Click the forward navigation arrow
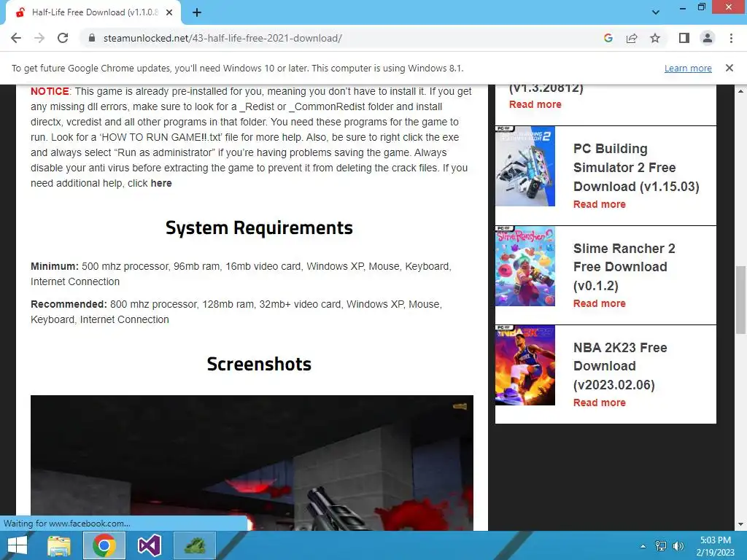The height and width of the screenshot is (560, 747). 39,38
